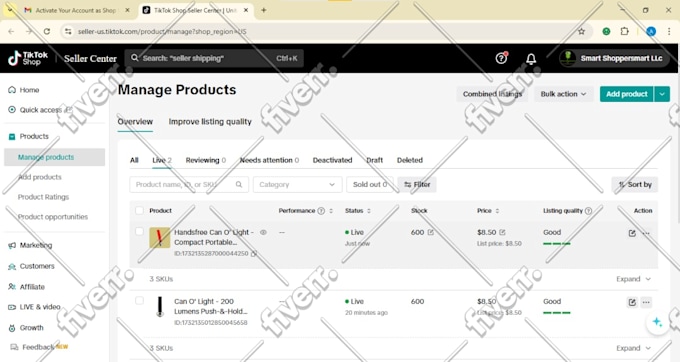Click the Customers sidebar icon
The height and width of the screenshot is (362, 680).
12,266
